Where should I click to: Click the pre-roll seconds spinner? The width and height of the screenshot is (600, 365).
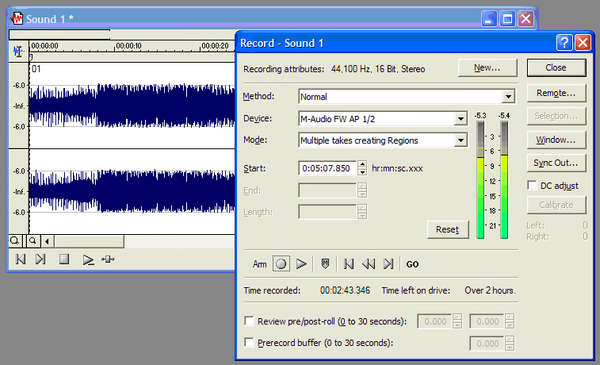tap(457, 321)
